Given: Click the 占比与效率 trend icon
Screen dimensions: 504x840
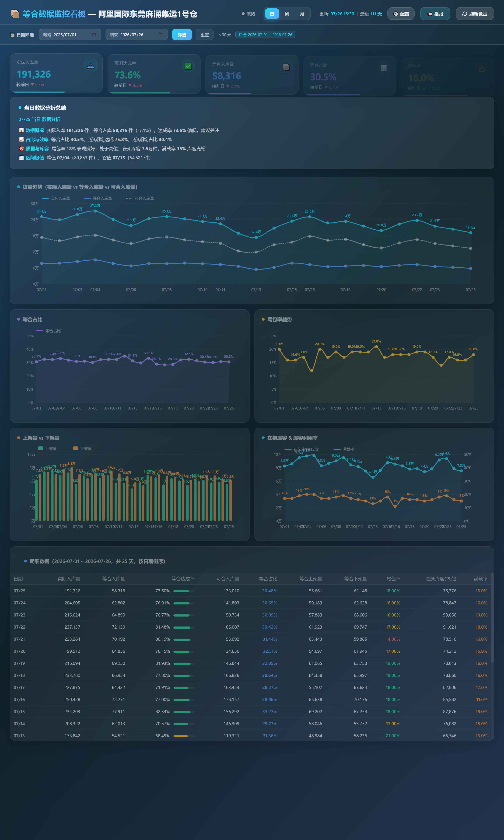Looking at the screenshot, I should 21,139.
